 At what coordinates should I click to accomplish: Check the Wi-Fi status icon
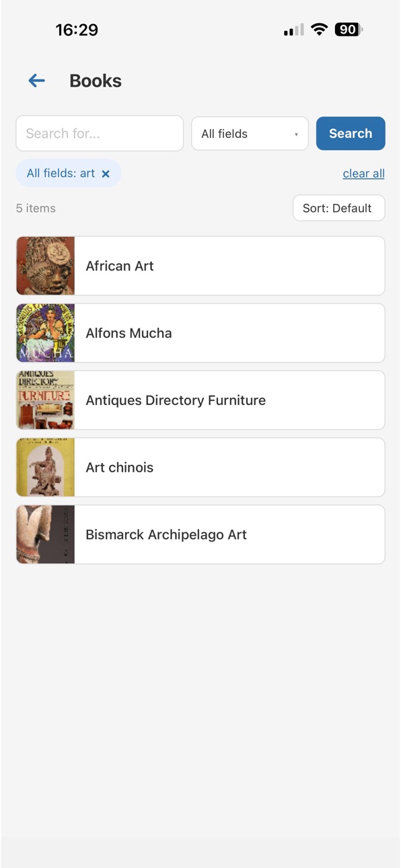[320, 30]
